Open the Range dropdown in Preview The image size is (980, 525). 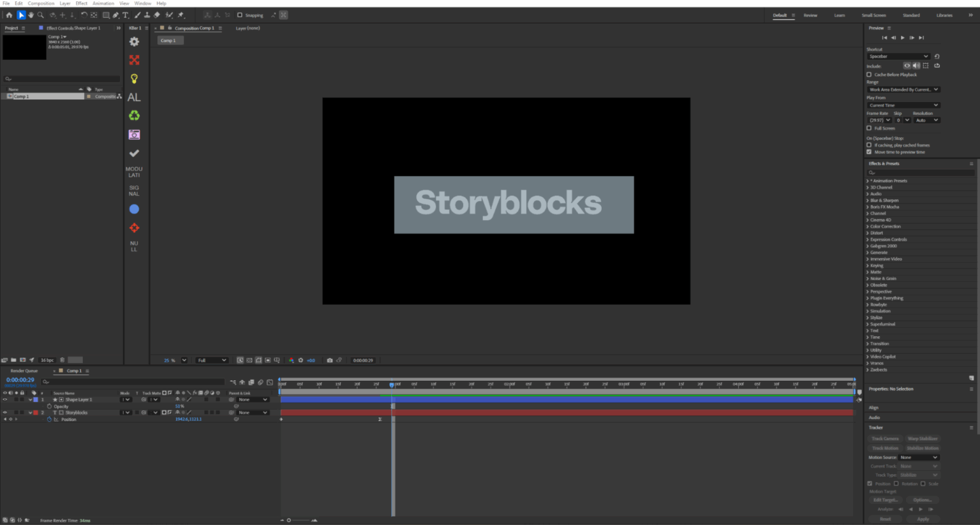tap(903, 89)
